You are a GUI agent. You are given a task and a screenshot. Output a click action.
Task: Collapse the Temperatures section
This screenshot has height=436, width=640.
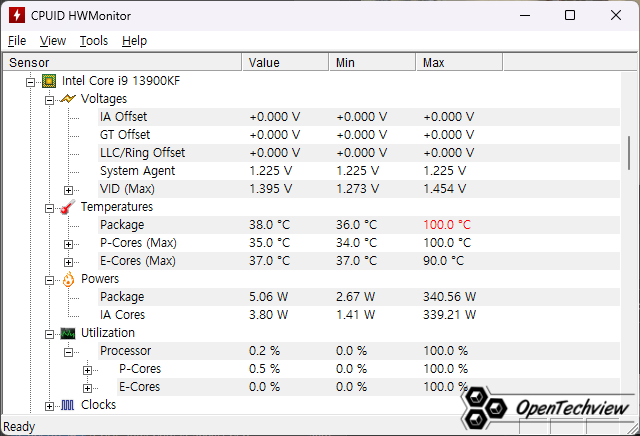49,209
